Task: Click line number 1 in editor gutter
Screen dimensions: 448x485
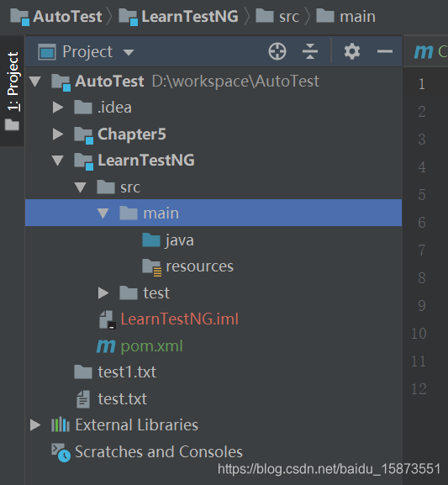Action: (x=421, y=84)
